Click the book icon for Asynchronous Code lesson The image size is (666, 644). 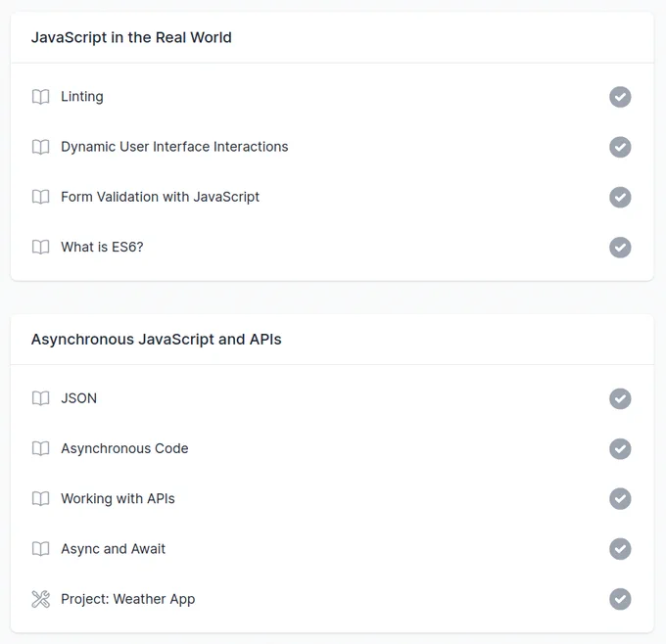(41, 448)
